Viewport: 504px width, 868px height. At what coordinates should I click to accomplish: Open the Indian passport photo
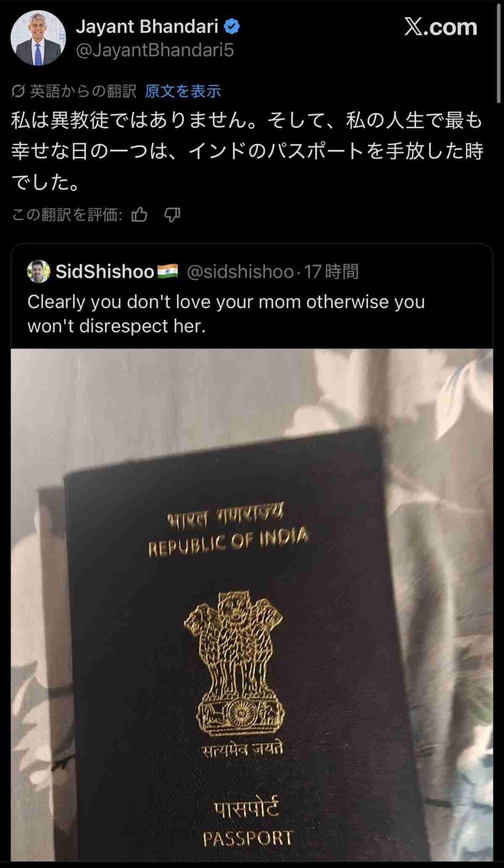pyautogui.click(x=252, y=604)
